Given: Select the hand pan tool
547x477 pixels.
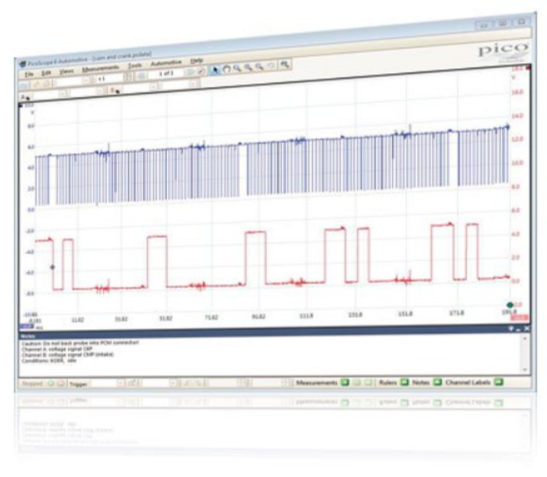Looking at the screenshot, I should (x=226, y=69).
